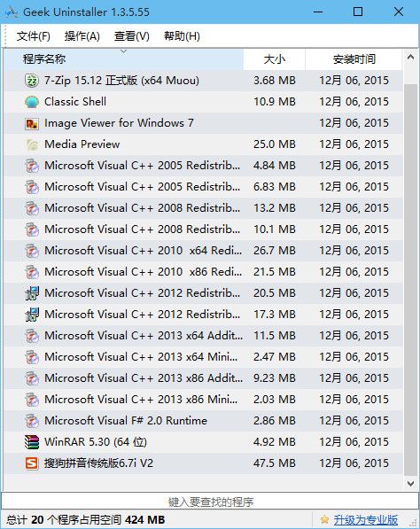Open the 文件(F) menu
The image size is (420, 529).
click(34, 35)
